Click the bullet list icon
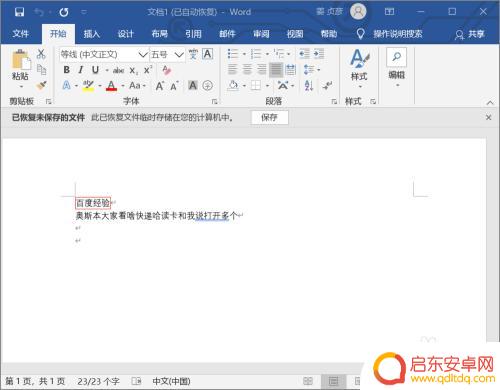The height and width of the screenshot is (390, 500). (233, 54)
